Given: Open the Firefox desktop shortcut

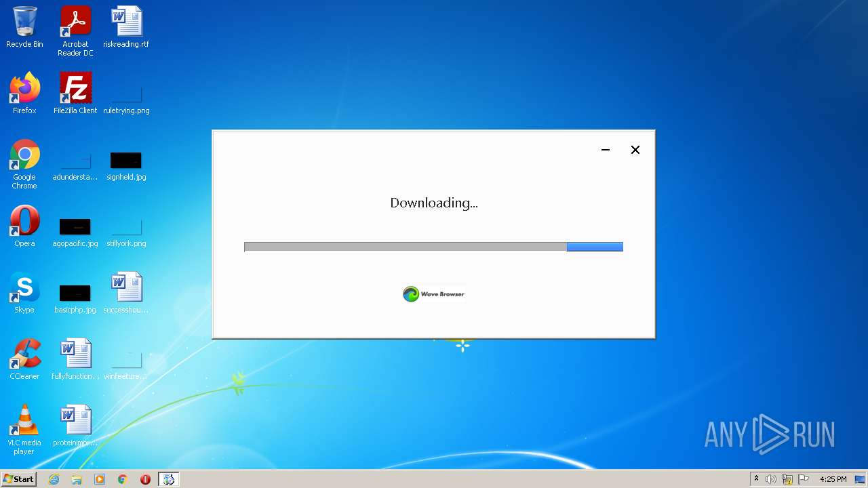Looking at the screenshot, I should click(24, 94).
